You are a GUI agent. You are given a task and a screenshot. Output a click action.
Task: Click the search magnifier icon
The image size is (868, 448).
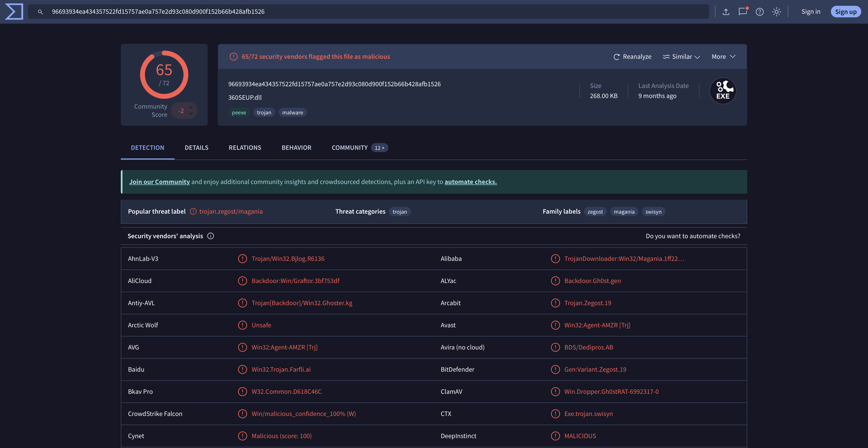click(40, 12)
